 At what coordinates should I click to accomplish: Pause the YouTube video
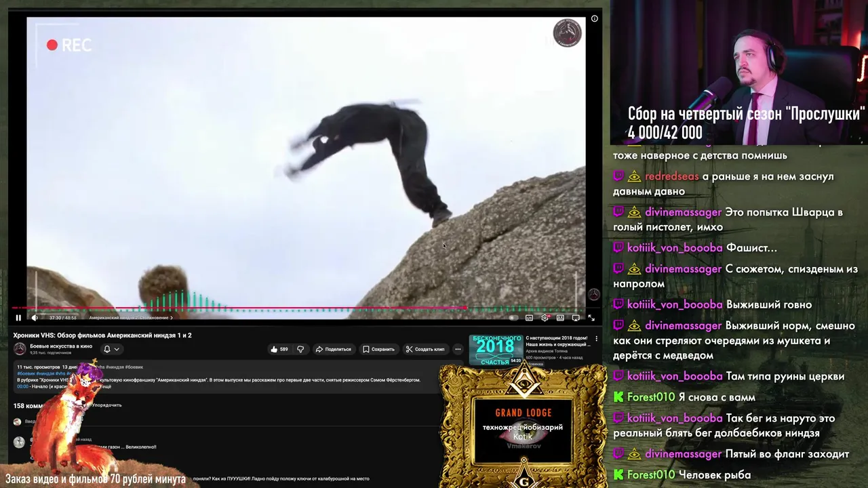pos(18,317)
